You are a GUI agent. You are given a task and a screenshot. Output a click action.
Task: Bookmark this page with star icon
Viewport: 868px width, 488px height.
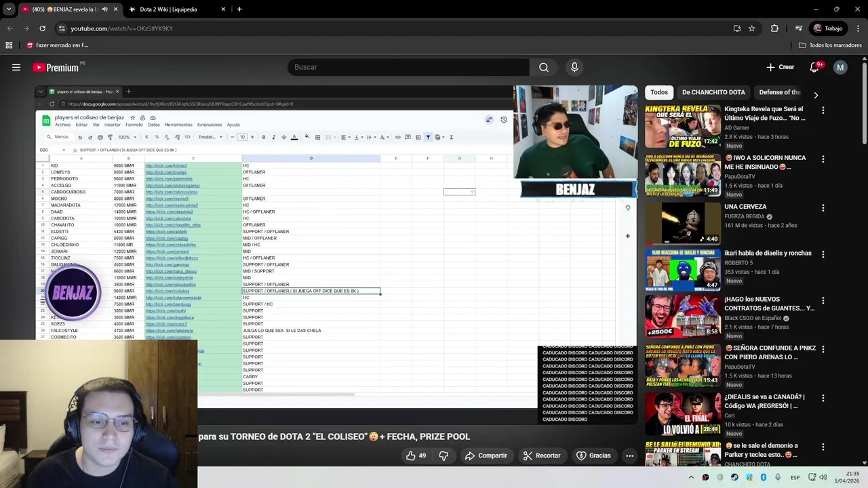752,28
